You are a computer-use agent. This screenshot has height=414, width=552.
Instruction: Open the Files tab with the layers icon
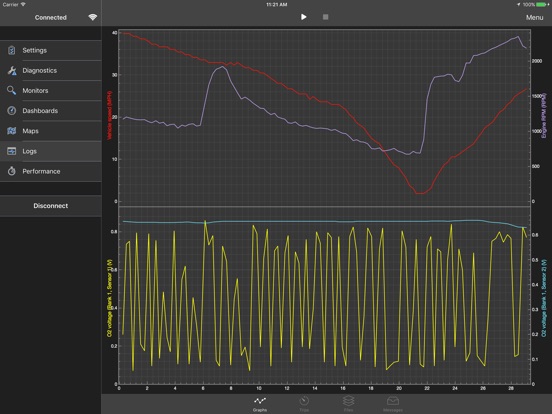click(349, 404)
